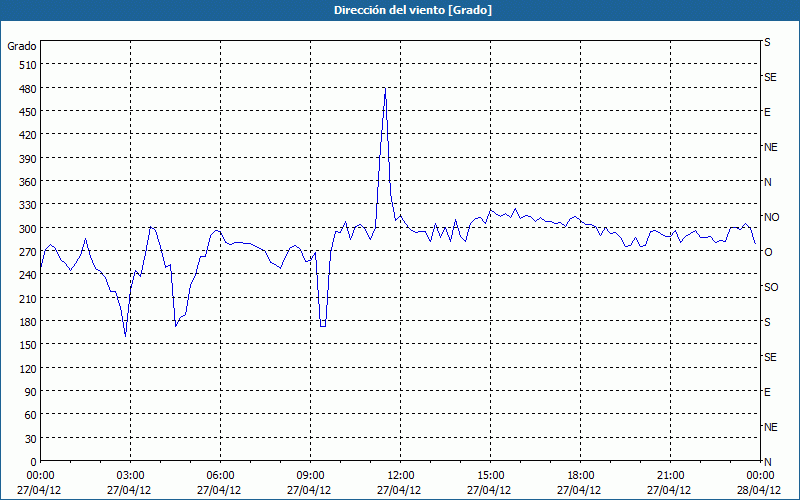Click the 03:00 time label
The height and width of the screenshot is (500, 800).
tap(131, 476)
